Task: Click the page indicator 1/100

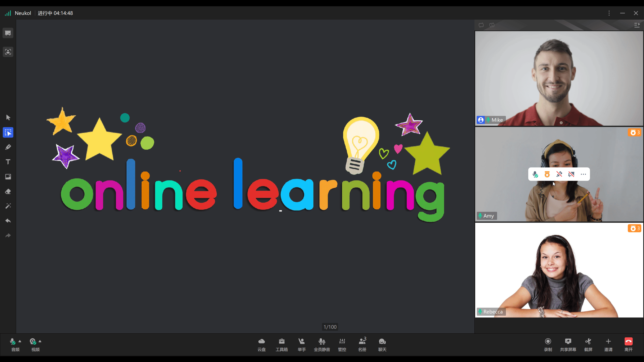Action: pos(330,327)
